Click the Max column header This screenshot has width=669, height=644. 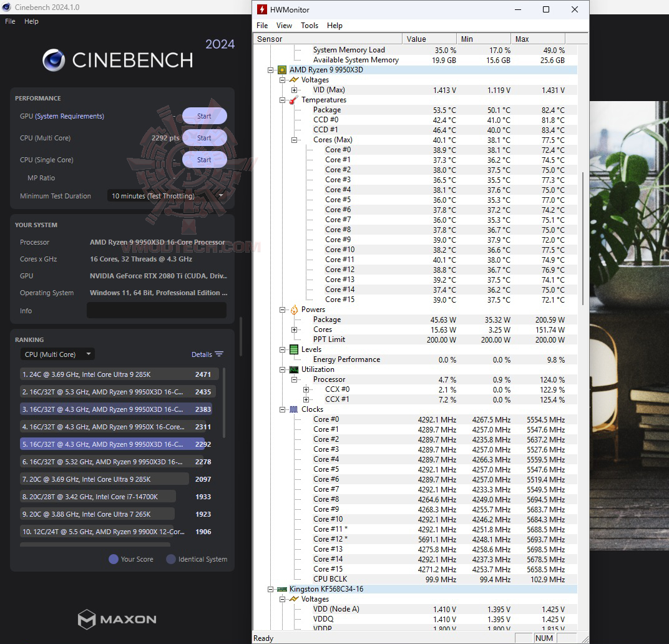tap(538, 39)
